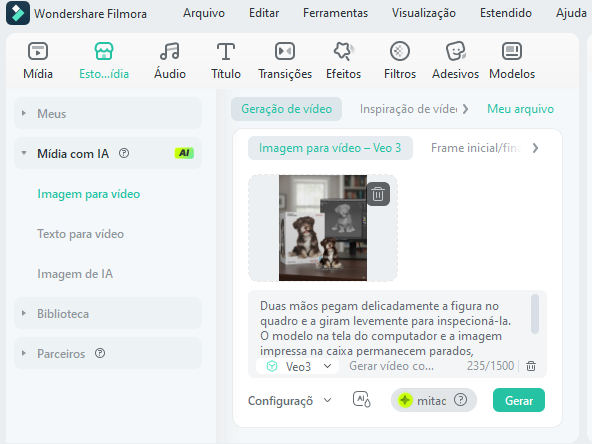
Task: Open Meu arquivo link
Action: 520,109
